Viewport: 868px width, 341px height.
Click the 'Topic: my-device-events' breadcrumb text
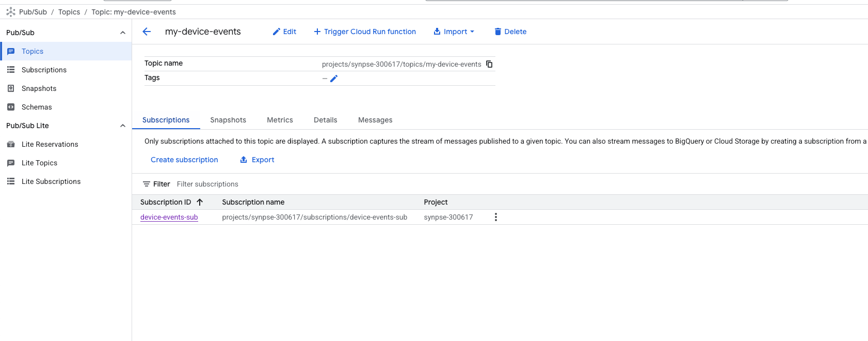[134, 12]
